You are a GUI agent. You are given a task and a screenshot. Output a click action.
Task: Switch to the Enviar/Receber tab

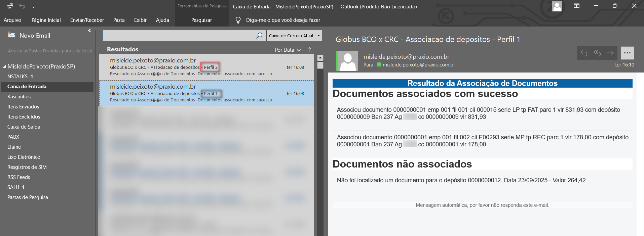[x=87, y=20]
